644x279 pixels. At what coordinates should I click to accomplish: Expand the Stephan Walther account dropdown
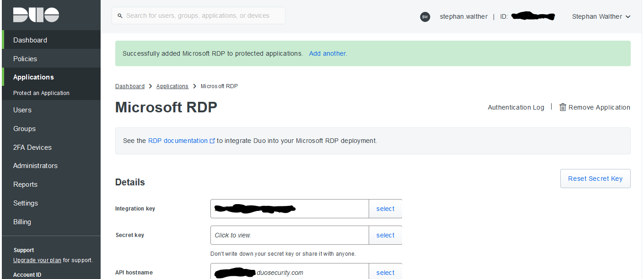click(x=601, y=16)
